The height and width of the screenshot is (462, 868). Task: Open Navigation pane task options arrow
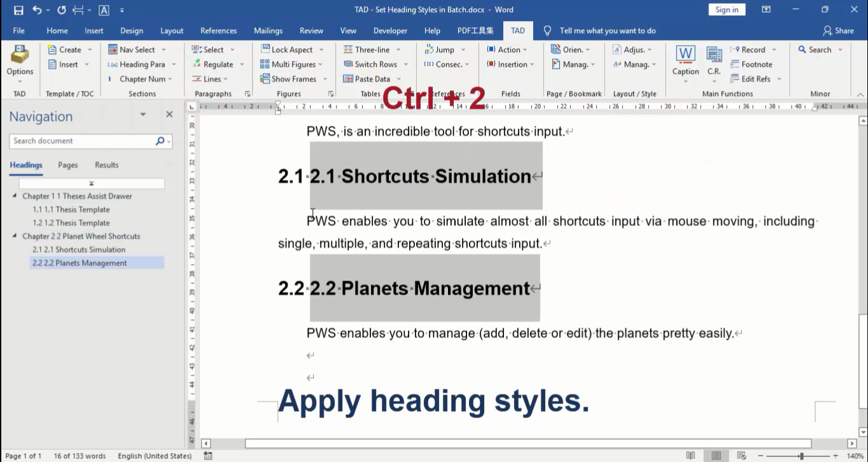point(143,114)
